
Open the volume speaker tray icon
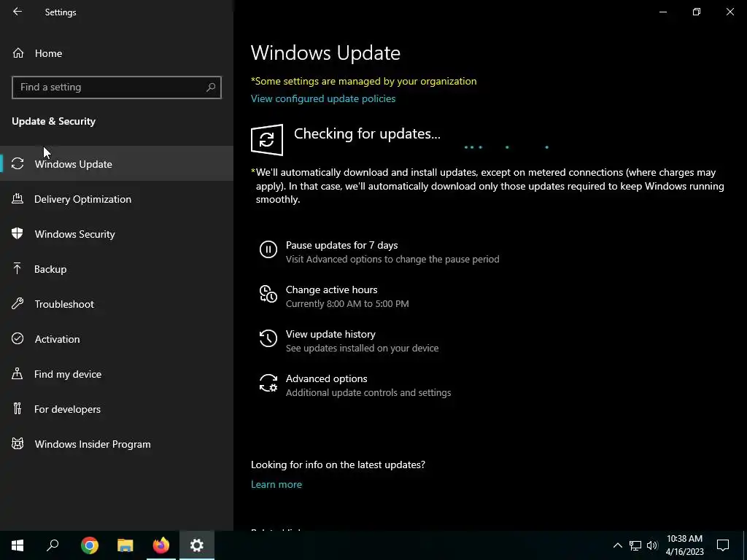click(x=652, y=545)
